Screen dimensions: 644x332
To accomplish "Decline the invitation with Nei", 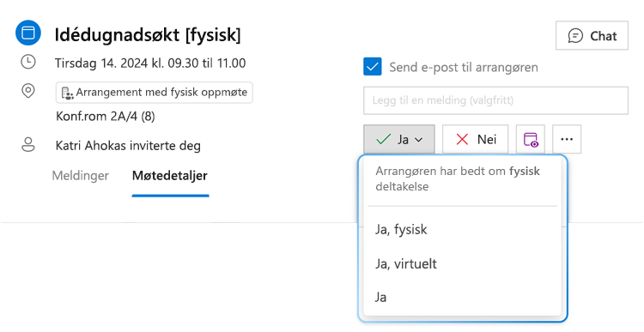I will (x=475, y=140).
